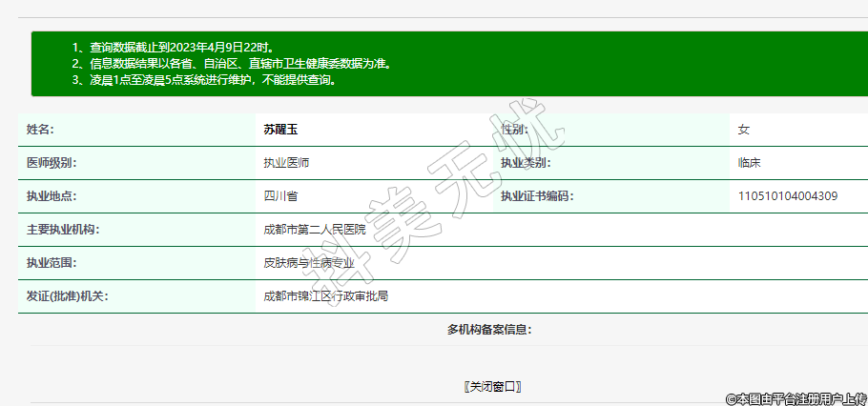Click the 四川省 practice location value
The image size is (868, 406).
click(280, 196)
